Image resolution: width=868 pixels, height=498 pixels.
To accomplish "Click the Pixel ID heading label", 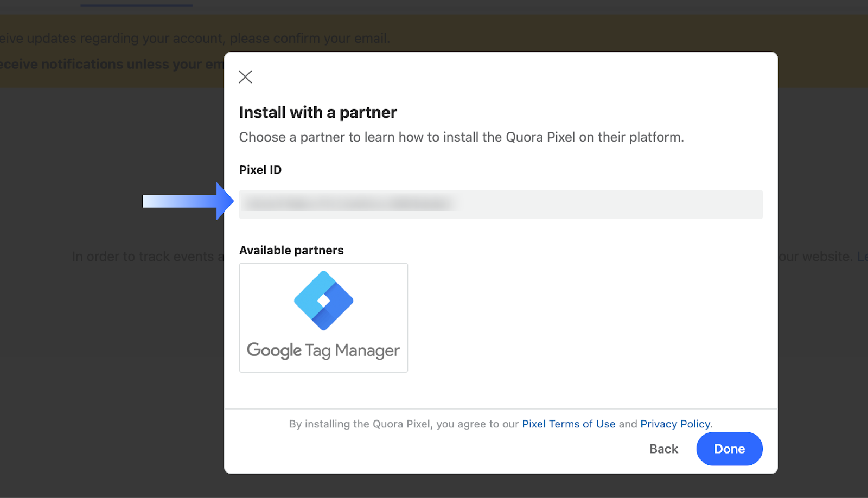I will tap(260, 169).
